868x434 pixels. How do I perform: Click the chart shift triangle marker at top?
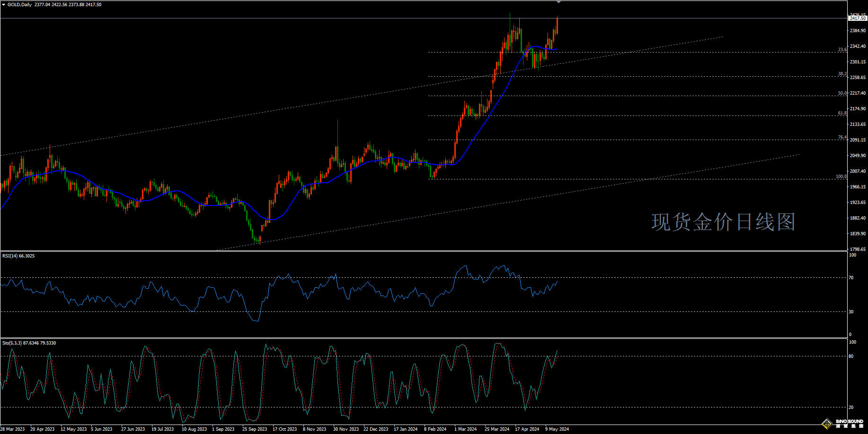[x=558, y=2]
